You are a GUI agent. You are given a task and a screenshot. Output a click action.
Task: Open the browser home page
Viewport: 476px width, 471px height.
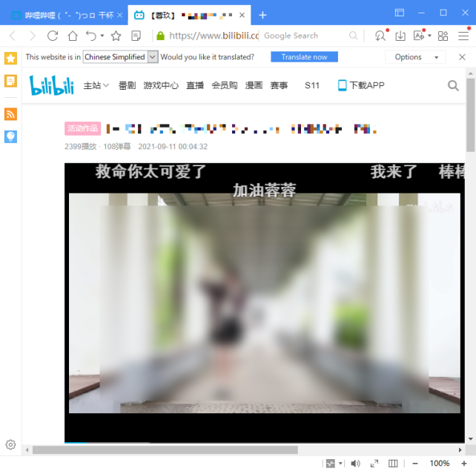tap(73, 36)
